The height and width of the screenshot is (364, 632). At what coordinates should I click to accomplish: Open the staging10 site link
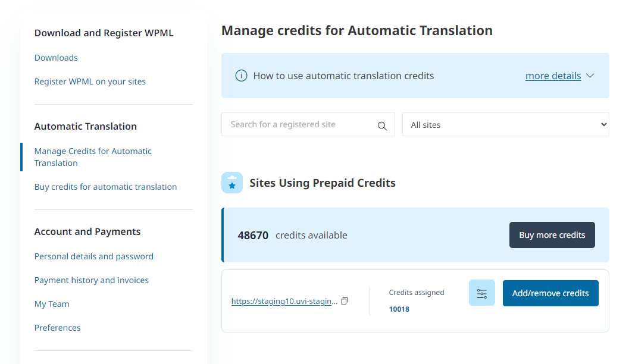click(284, 302)
